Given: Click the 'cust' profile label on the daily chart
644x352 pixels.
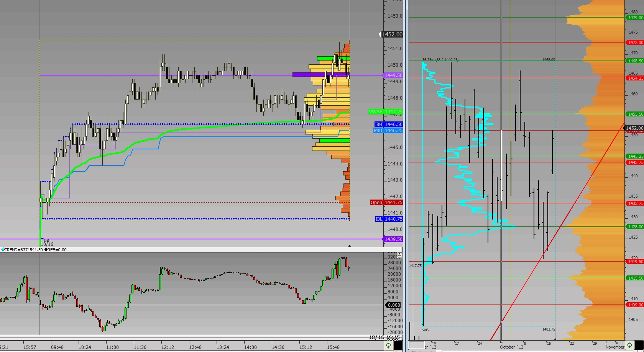Looking at the screenshot, I should (x=426, y=329).
